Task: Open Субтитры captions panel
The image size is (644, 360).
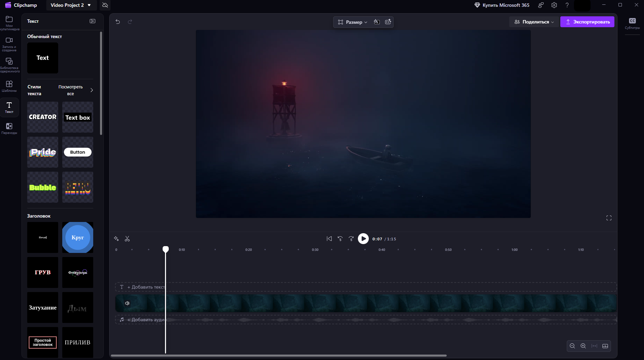Action: pos(632,23)
